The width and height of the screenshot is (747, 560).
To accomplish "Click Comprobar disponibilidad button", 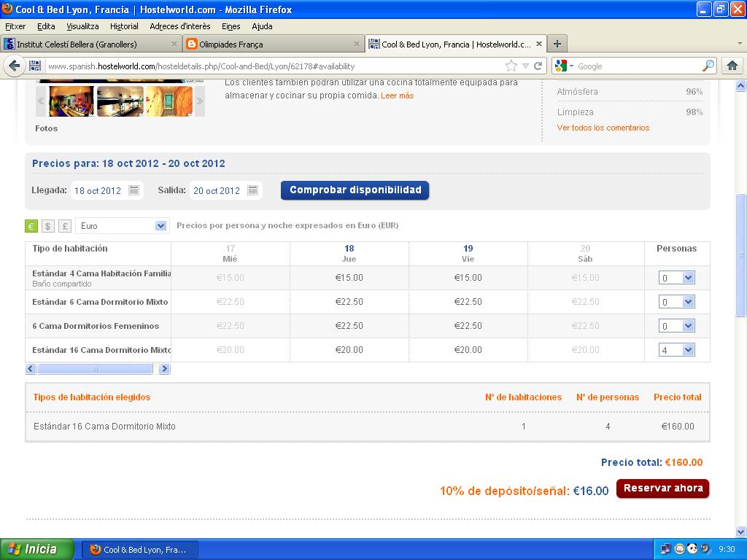I will 355,190.
